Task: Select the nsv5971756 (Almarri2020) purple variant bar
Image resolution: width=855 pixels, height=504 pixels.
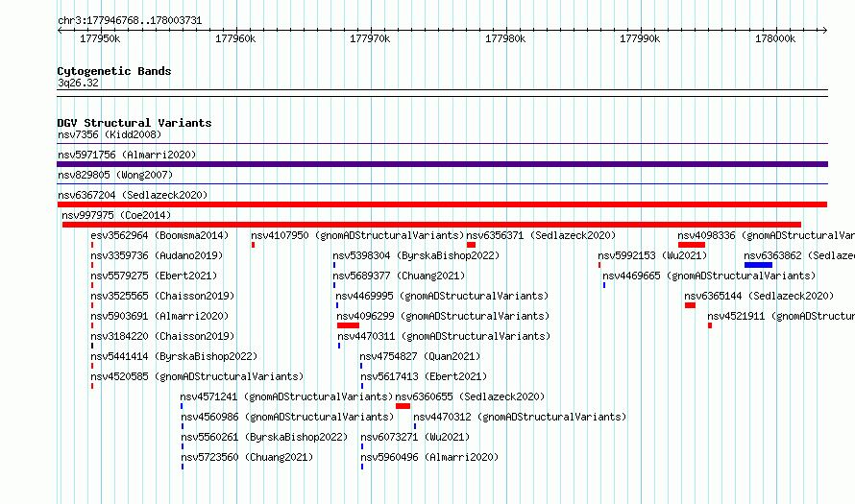Action: pos(443,164)
